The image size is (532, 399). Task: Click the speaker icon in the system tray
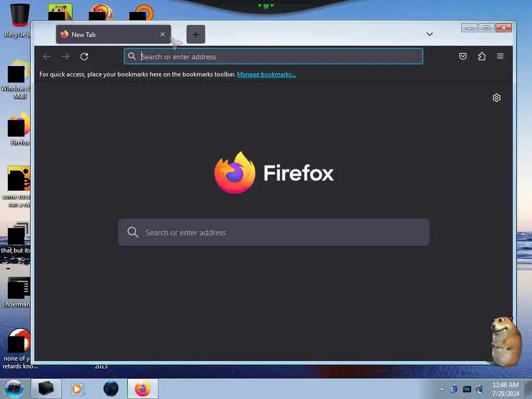pos(480,389)
